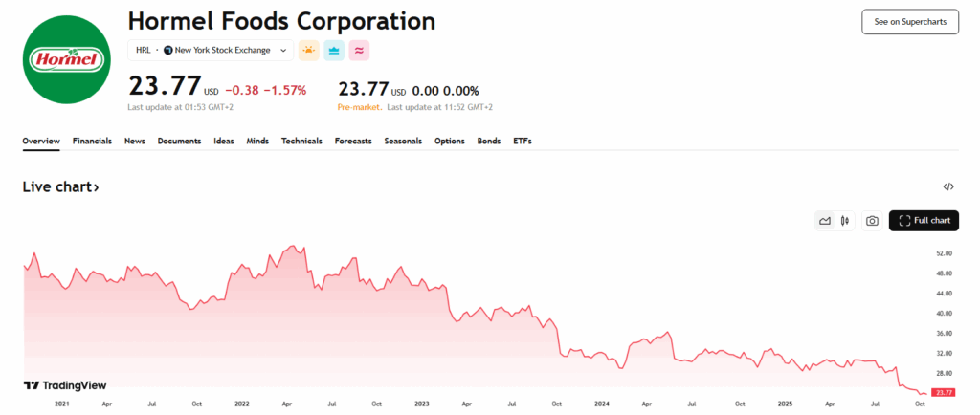This screenshot has height=415, width=980.
Task: Go to the Technicals tab
Action: (301, 141)
